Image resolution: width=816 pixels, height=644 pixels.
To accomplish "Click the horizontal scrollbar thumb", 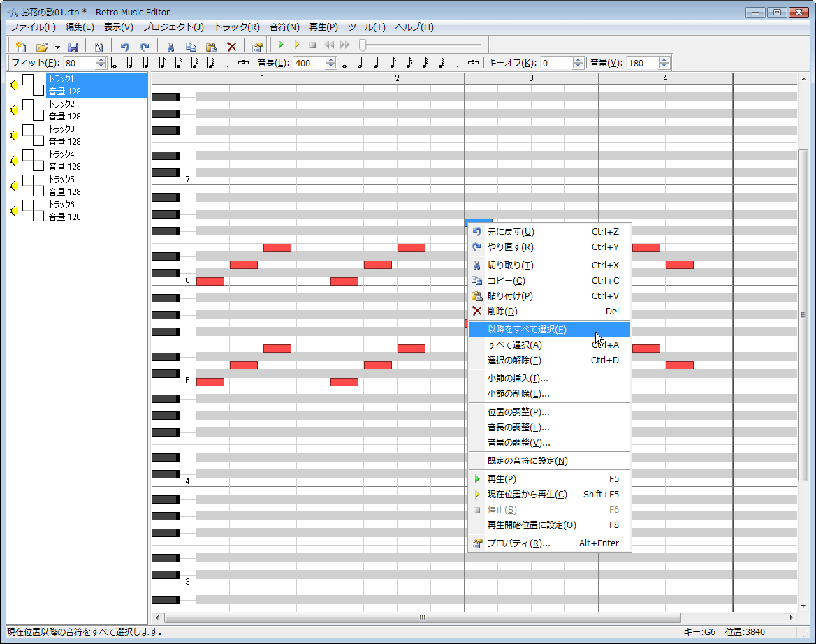I will 423,617.
